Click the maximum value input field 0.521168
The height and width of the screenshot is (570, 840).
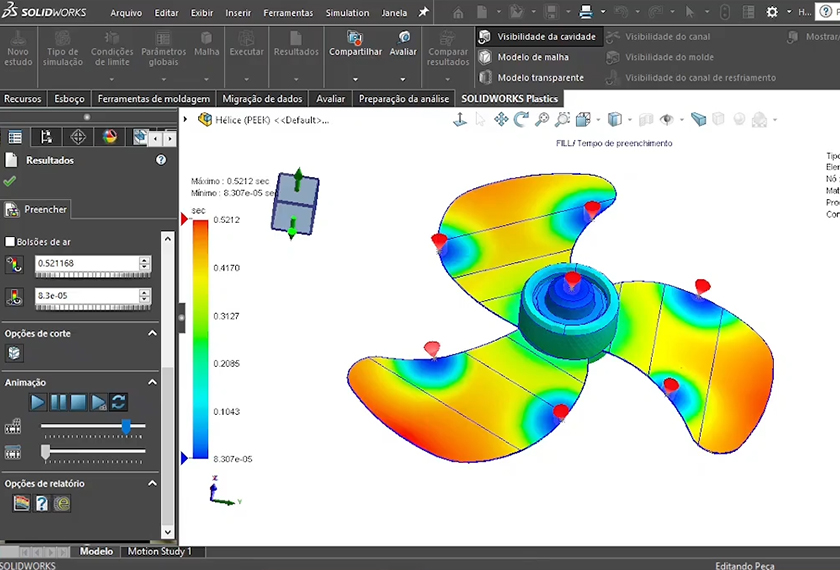[87, 263]
